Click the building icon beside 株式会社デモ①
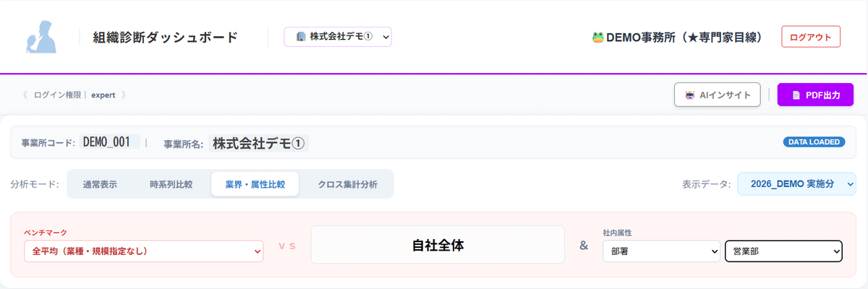This screenshot has height=289, width=868. pyautogui.click(x=300, y=36)
